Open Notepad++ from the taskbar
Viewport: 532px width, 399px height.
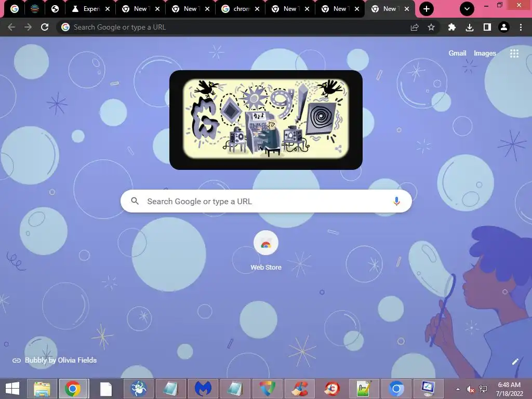coord(364,389)
